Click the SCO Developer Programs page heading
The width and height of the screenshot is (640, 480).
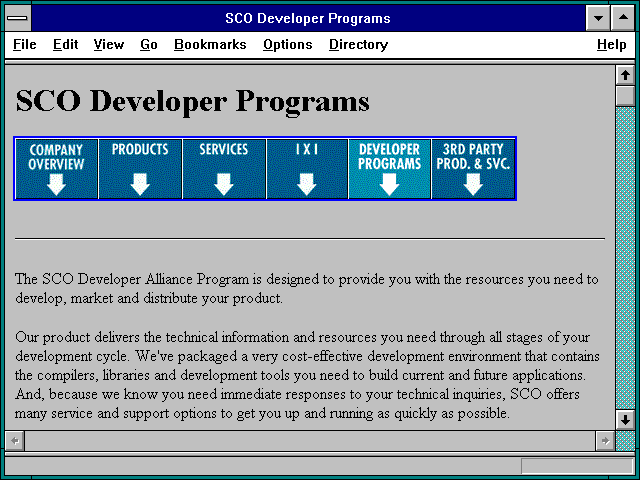[x=192, y=101]
